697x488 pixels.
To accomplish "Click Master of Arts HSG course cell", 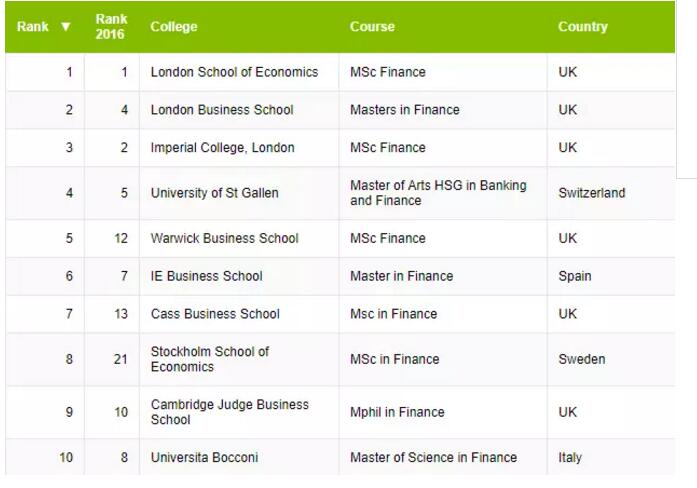I will tap(438, 193).
